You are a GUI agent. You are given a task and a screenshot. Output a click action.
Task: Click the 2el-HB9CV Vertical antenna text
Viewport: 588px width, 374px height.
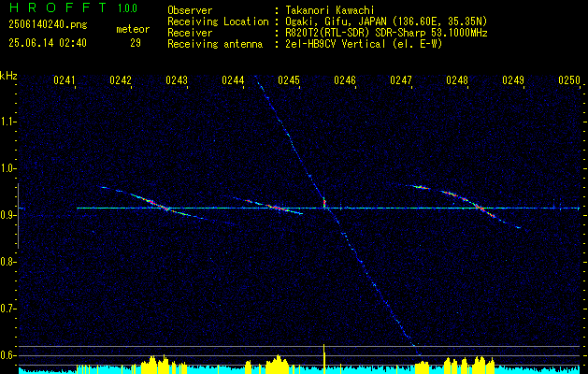(364, 44)
